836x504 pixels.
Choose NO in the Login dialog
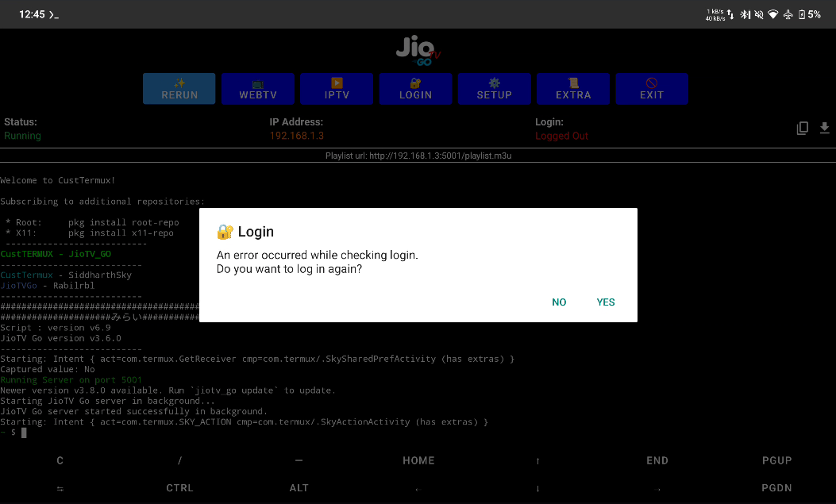[x=559, y=302]
